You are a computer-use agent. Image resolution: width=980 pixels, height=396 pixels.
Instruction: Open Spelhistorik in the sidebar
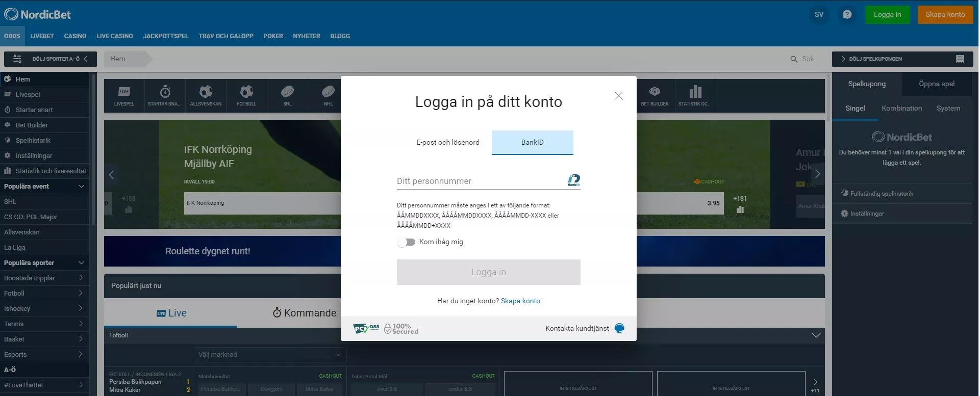coord(44,140)
